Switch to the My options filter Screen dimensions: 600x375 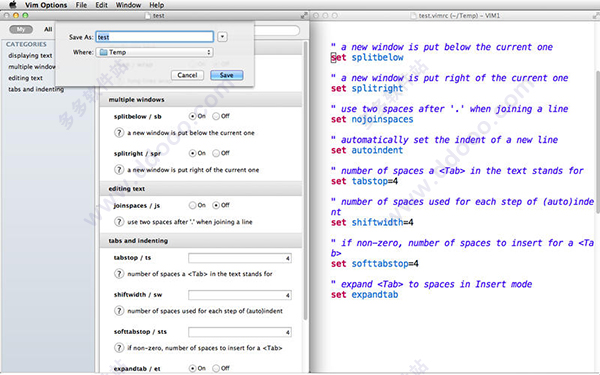click(21, 29)
